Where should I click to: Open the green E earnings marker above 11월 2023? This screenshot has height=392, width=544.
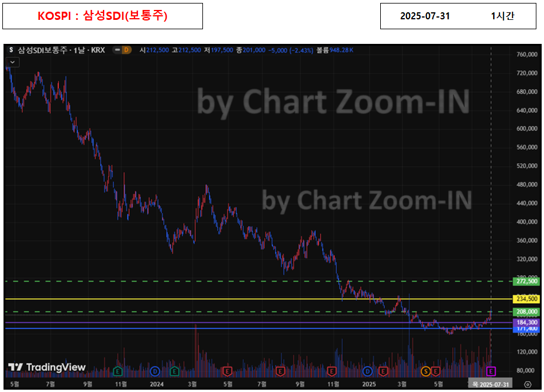pyautogui.click(x=118, y=372)
